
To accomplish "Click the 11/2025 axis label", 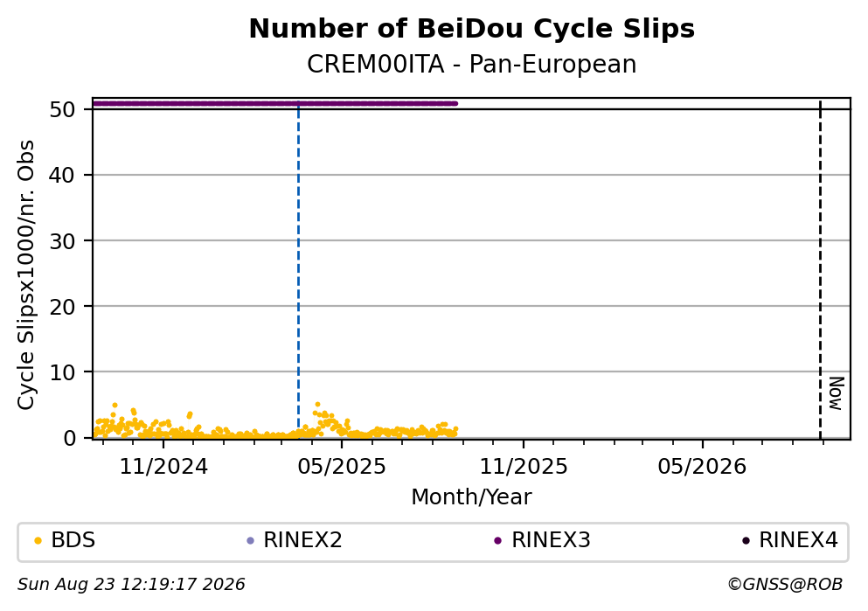I will 524,467.
